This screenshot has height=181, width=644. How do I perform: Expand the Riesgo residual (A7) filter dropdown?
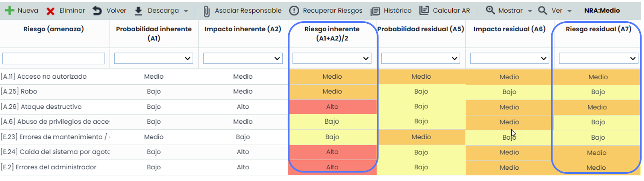(598, 59)
